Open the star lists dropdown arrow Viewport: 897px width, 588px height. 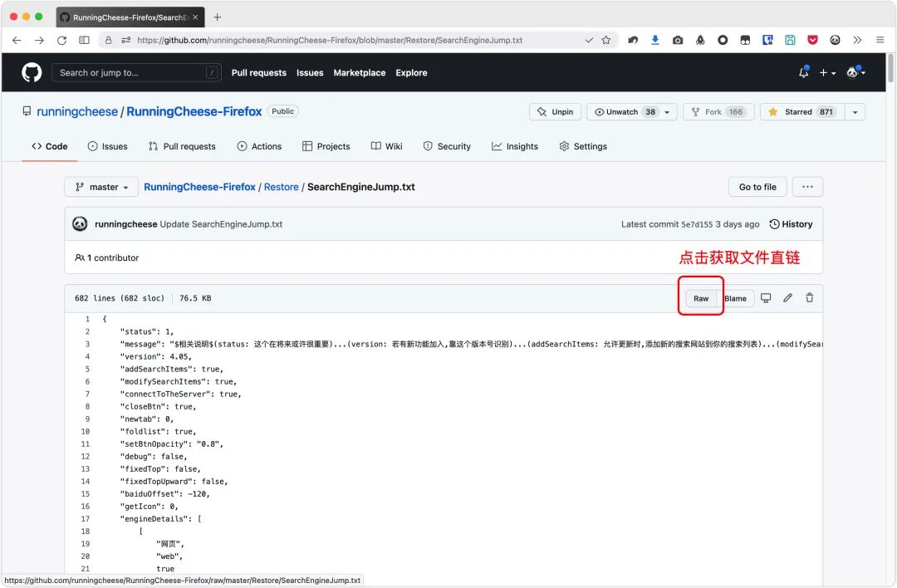coord(855,112)
